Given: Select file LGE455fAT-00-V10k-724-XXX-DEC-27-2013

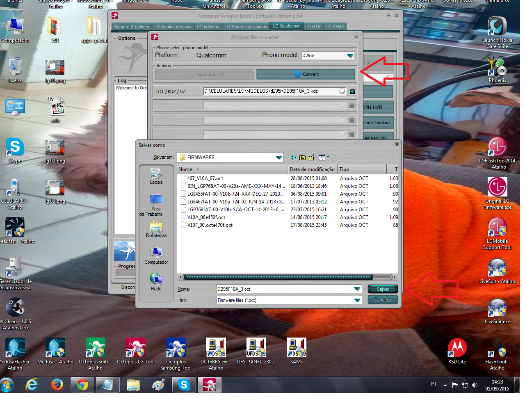Looking at the screenshot, I should [236, 194].
